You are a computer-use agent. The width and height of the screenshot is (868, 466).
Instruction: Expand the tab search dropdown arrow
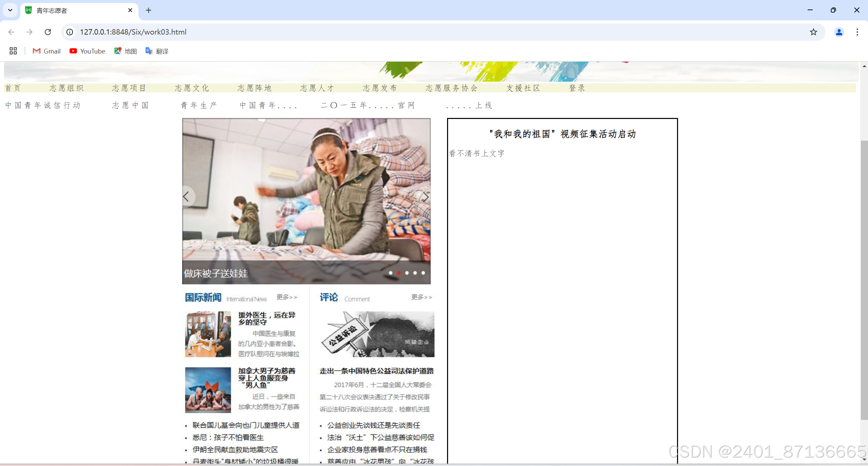pos(10,10)
